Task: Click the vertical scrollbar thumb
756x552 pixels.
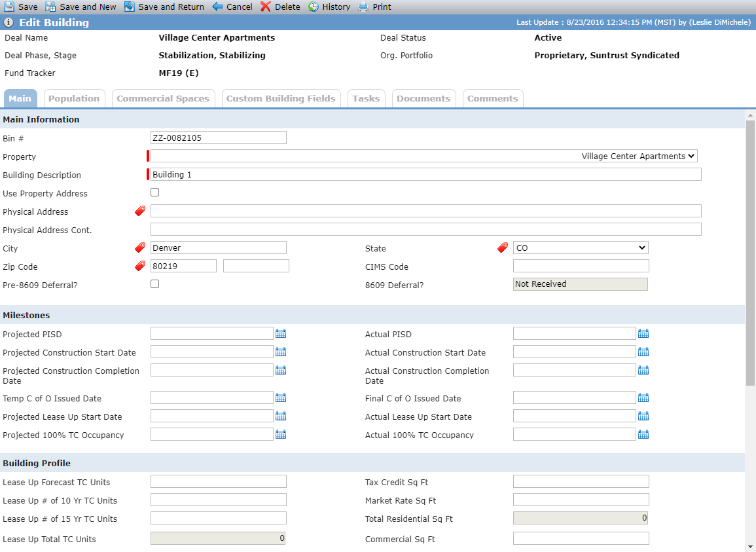Action: (x=750, y=253)
